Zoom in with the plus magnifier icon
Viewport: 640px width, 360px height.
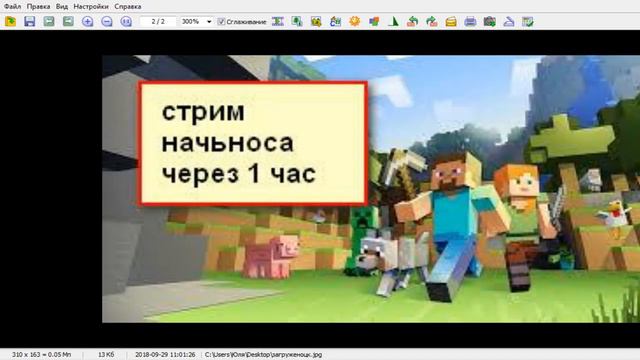point(87,21)
